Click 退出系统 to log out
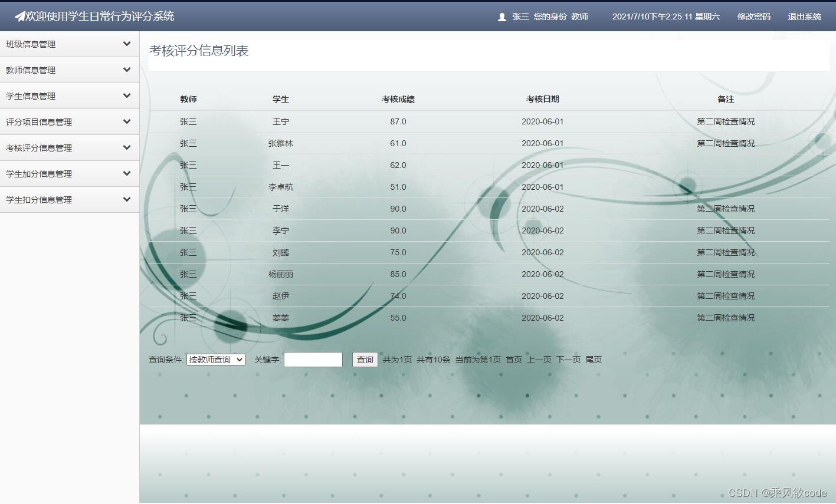This screenshot has height=504, width=836. pyautogui.click(x=804, y=17)
